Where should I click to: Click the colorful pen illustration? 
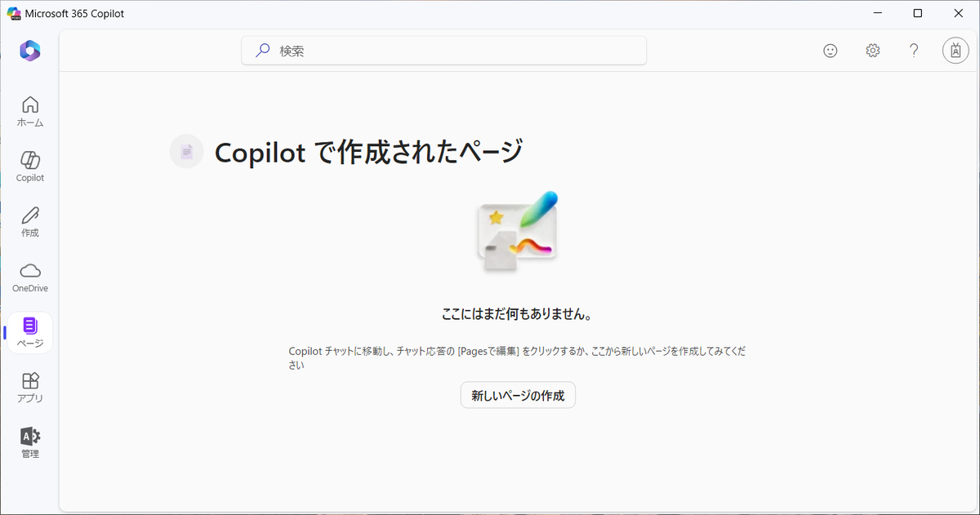point(518,231)
